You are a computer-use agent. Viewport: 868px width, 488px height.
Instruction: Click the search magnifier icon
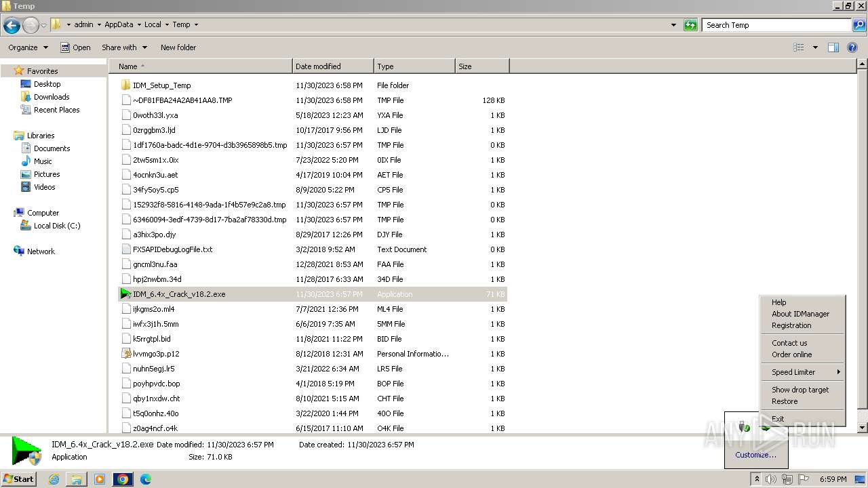859,25
